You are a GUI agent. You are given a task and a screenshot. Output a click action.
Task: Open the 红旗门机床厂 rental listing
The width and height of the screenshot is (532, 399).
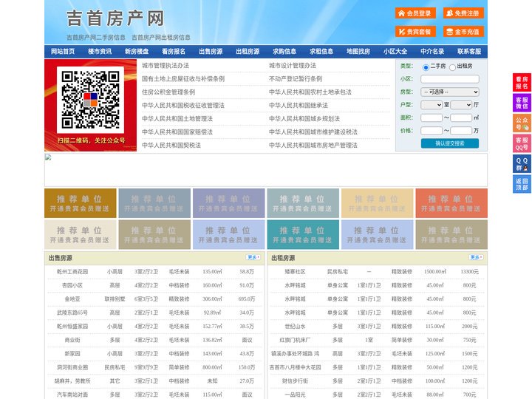tap(295, 340)
